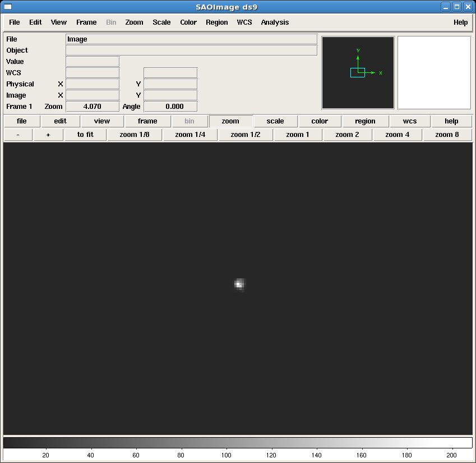Screen dimensions: 476x463
Task: Open the WCS menu
Action: (244, 22)
